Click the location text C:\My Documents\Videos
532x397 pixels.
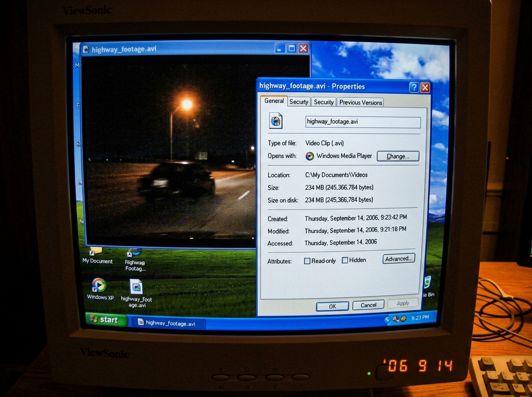(x=336, y=175)
